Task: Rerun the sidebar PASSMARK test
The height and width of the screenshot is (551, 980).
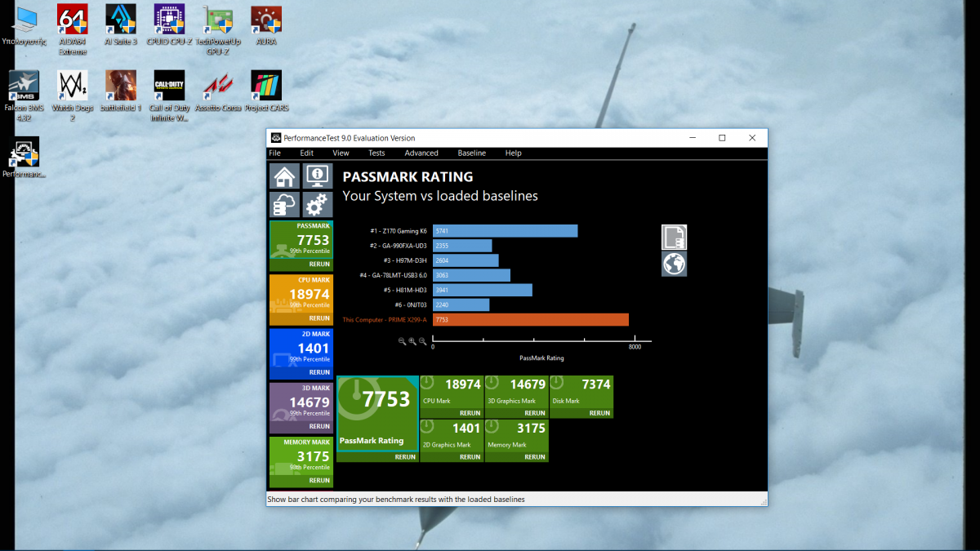Action: [x=319, y=264]
